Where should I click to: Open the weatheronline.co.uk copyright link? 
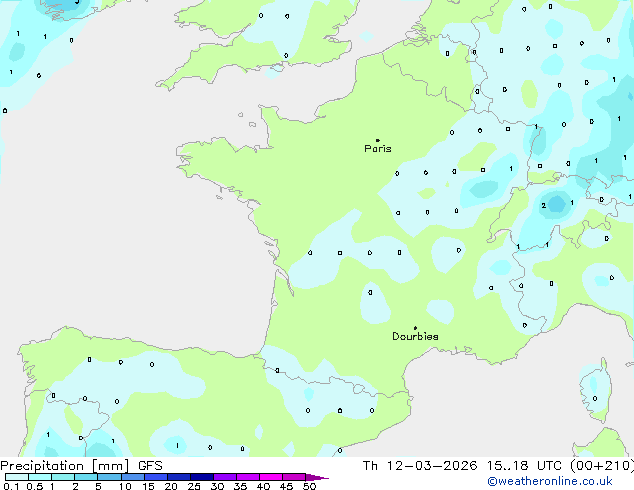pos(550,481)
